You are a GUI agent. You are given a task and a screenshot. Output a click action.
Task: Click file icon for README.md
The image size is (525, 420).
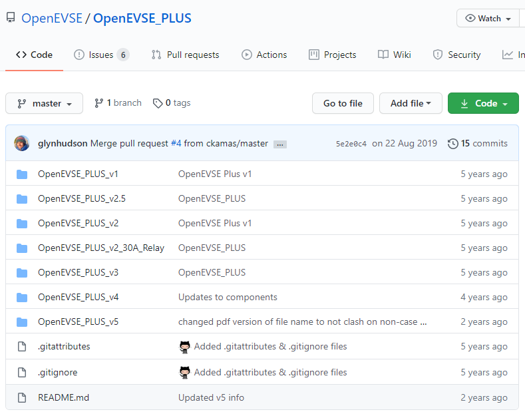coord(22,398)
